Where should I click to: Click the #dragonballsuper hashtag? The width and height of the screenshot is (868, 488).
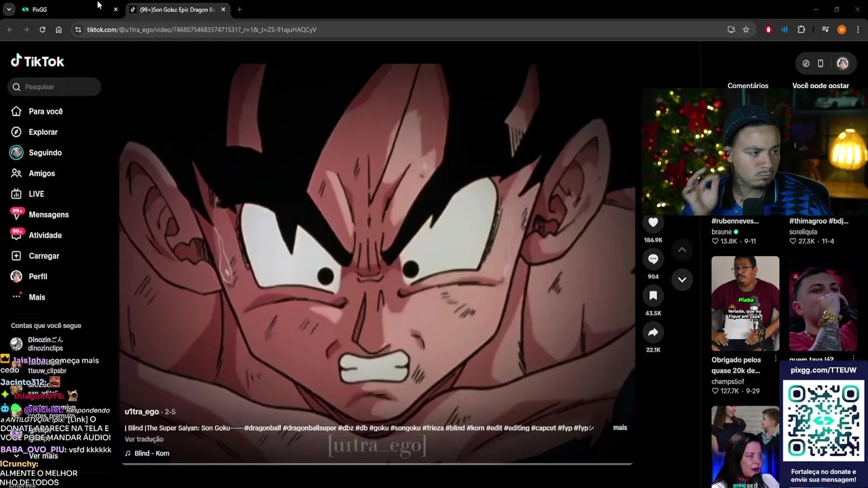coord(309,428)
